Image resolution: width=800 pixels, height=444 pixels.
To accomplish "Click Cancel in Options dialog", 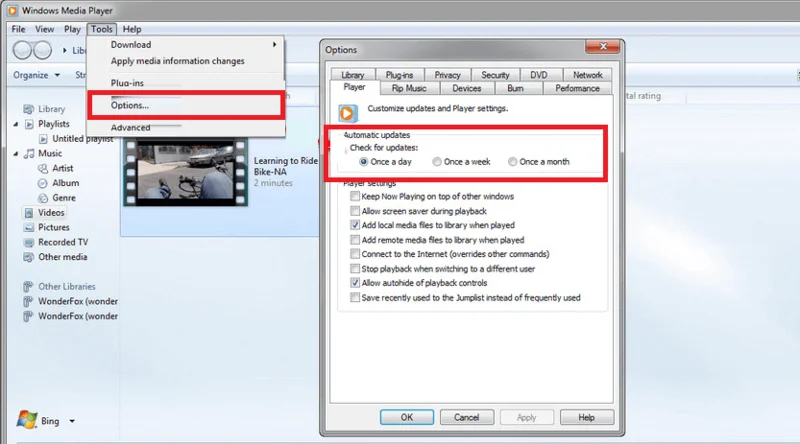I will click(x=467, y=417).
